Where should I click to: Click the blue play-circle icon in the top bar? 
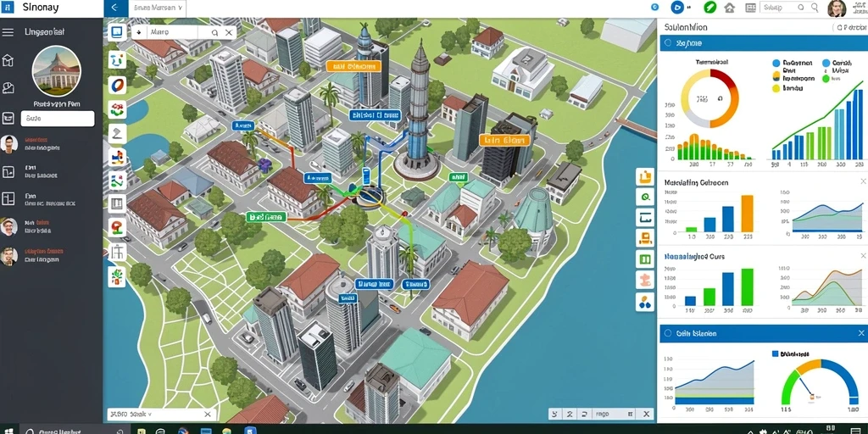(676, 7)
